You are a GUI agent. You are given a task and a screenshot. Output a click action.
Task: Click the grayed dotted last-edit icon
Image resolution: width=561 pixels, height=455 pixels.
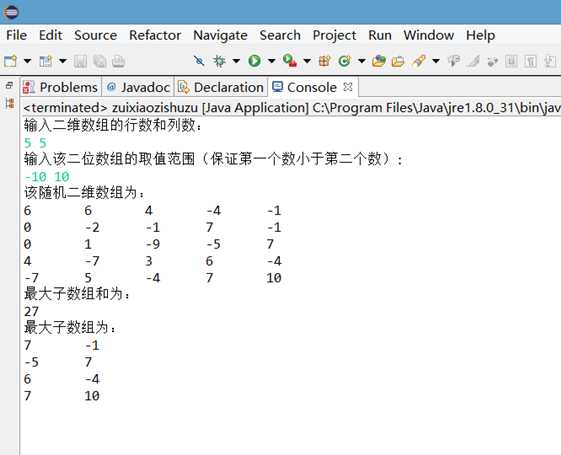(493, 62)
